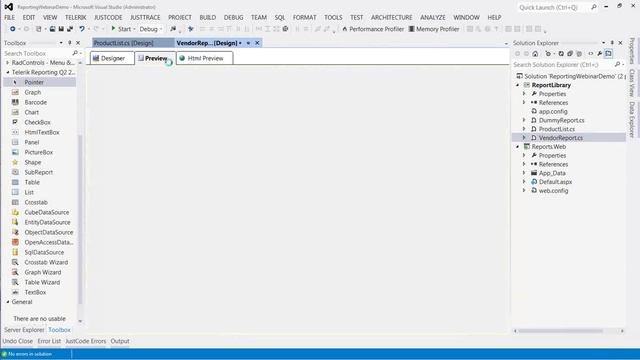
Task: Select HtmlTextBox in the Toolbox
Action: (x=42, y=132)
